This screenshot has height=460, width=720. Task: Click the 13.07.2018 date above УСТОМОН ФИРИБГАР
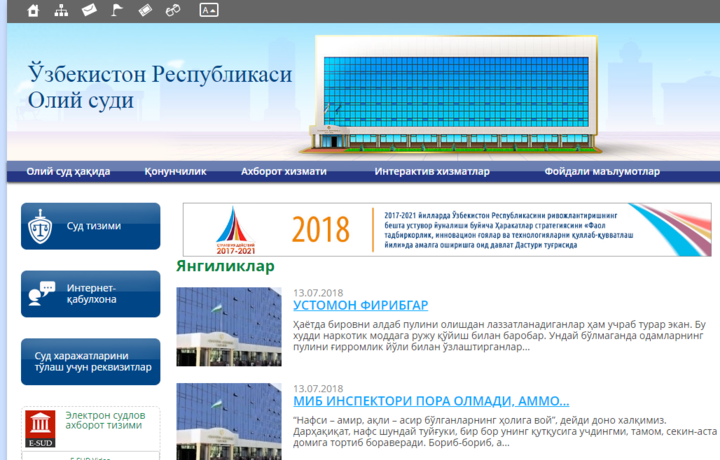(x=318, y=293)
